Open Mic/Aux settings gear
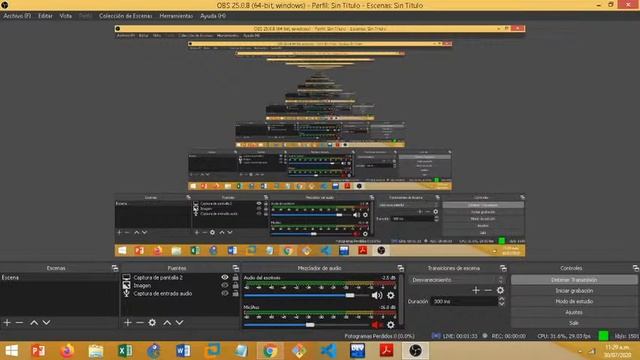This screenshot has height=360, width=640. click(391, 324)
